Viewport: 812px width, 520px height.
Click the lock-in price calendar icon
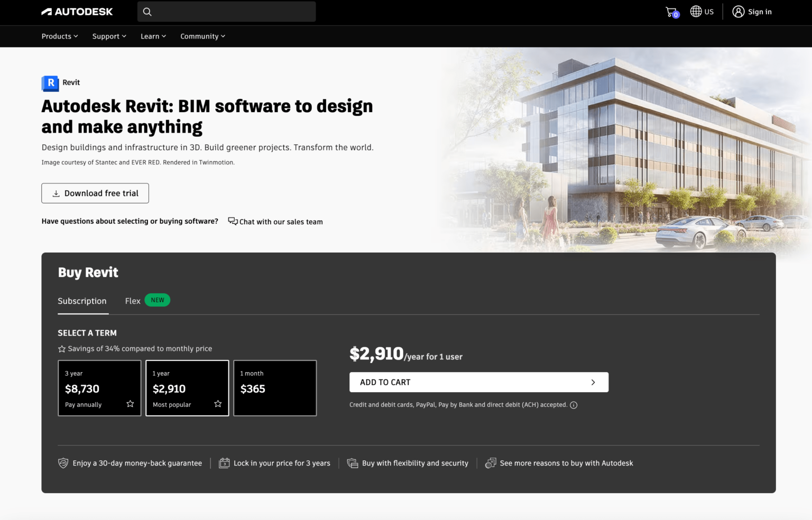pyautogui.click(x=224, y=462)
